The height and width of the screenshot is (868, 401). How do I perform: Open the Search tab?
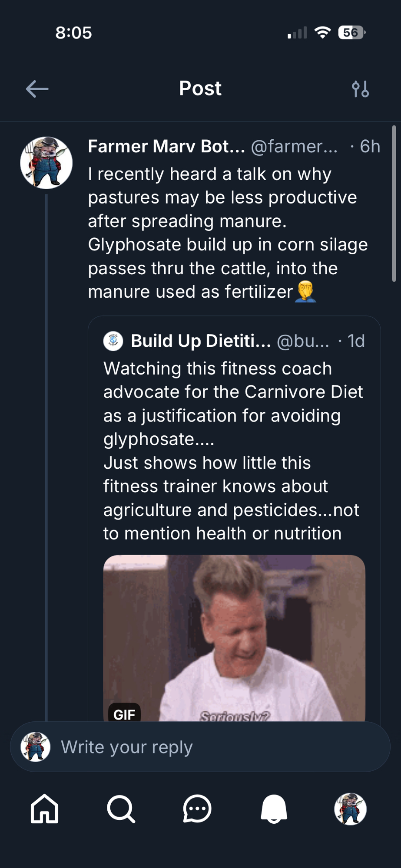coord(121,809)
